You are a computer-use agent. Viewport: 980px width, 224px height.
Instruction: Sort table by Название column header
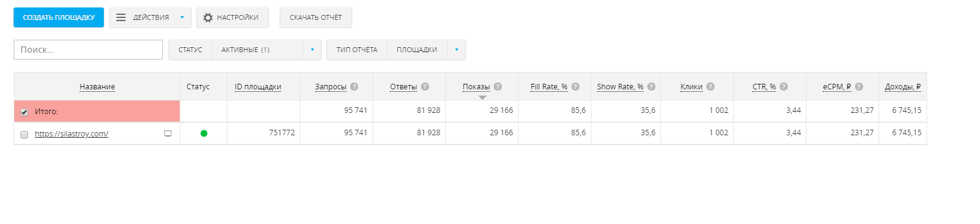coord(97,87)
